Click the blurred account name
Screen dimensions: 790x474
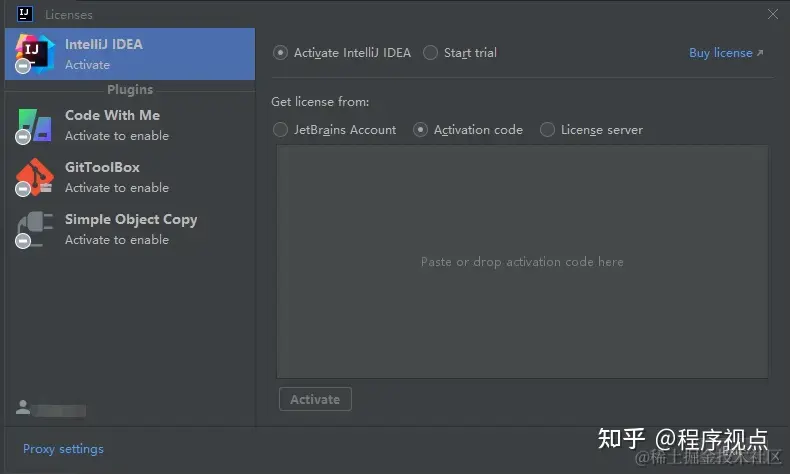coord(60,411)
